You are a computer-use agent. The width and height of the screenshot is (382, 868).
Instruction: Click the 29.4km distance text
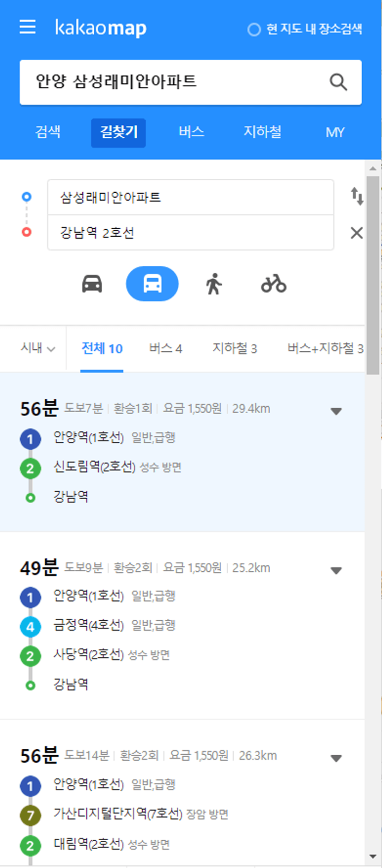click(x=251, y=409)
